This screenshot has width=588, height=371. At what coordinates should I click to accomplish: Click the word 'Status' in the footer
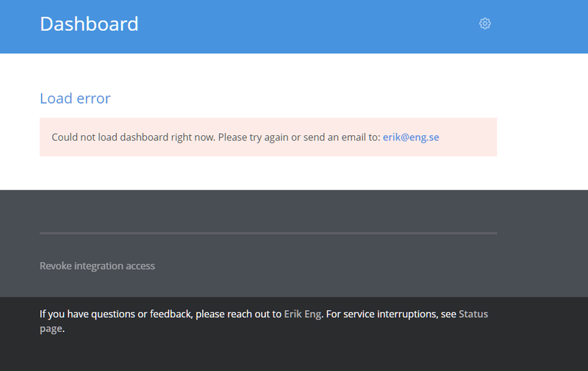[x=473, y=314]
